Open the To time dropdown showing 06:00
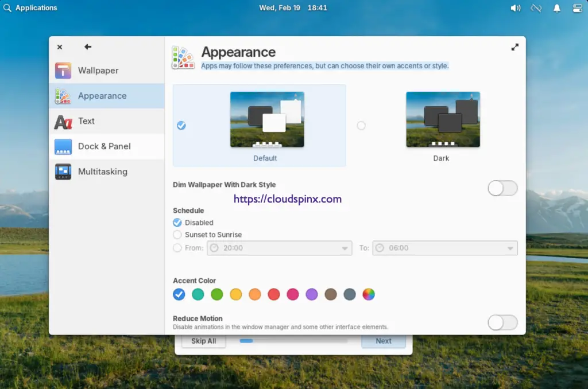 point(444,248)
